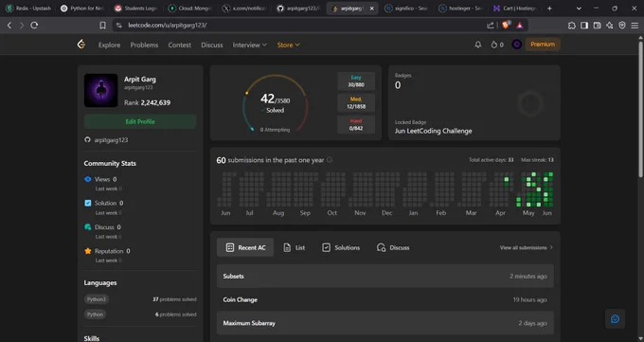
Task: Open Contest in the navigation bar
Action: pyautogui.click(x=180, y=45)
